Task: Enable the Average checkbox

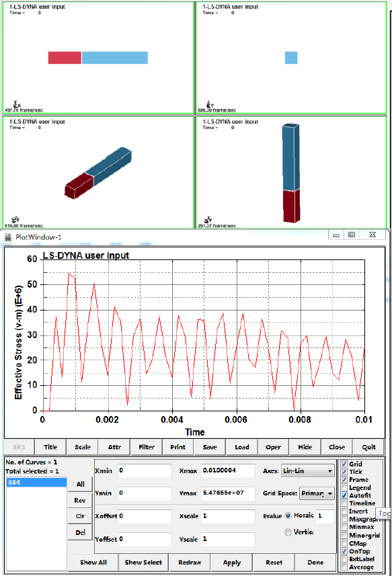Action: 344,567
